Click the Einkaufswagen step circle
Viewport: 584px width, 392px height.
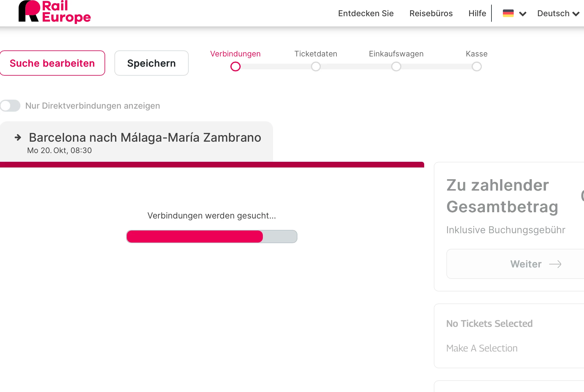point(396,67)
